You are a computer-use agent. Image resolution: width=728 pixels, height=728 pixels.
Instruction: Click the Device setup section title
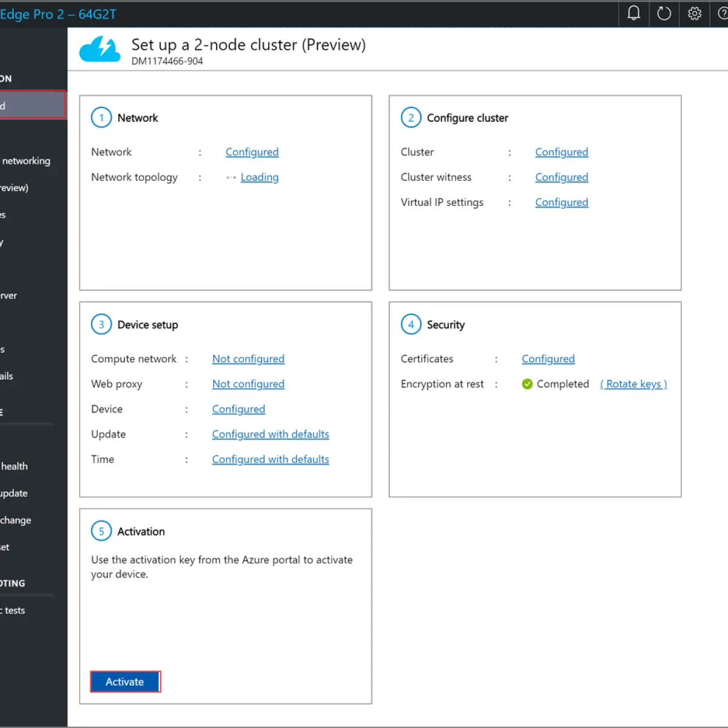[x=148, y=325]
